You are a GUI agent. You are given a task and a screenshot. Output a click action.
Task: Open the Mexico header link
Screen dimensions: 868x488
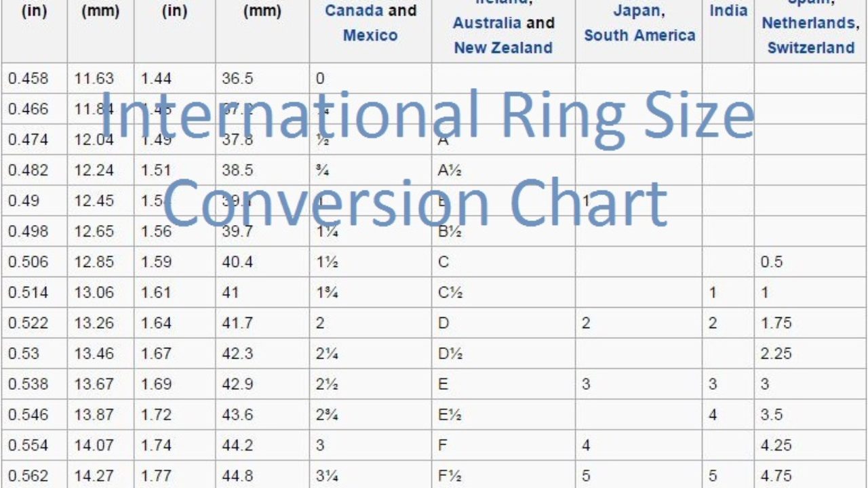coord(370,36)
